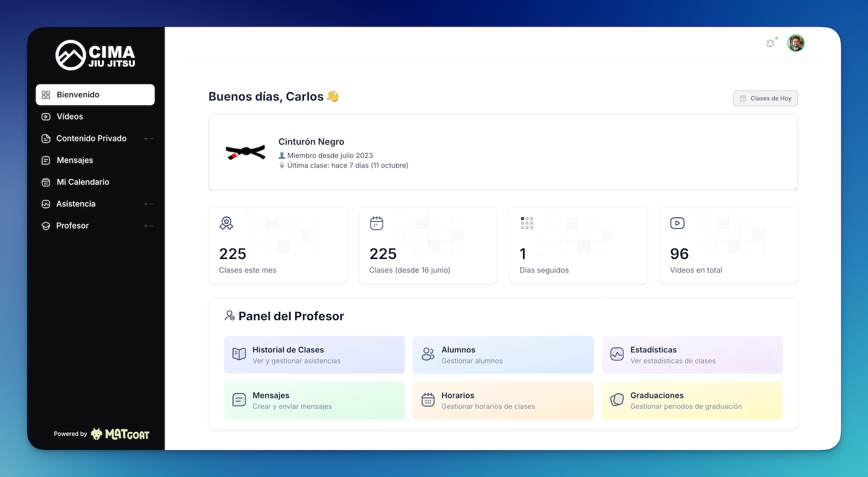Expand the Profesor sidebar section
Screen dimensions: 868x477
[148, 226]
